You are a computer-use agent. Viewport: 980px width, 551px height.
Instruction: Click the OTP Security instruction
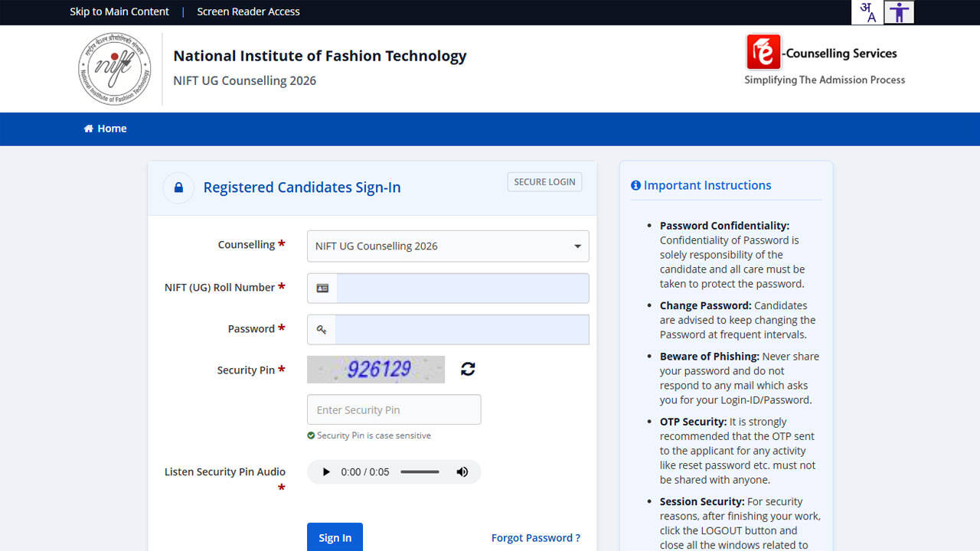[x=737, y=451]
